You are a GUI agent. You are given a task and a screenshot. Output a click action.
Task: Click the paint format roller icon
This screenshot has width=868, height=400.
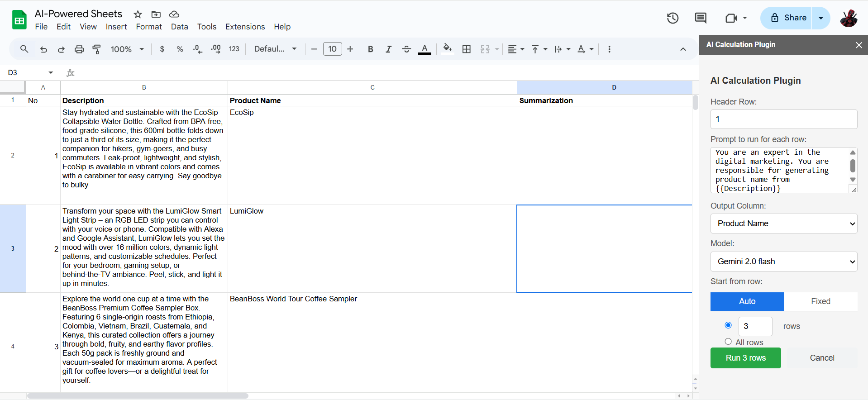(x=96, y=49)
